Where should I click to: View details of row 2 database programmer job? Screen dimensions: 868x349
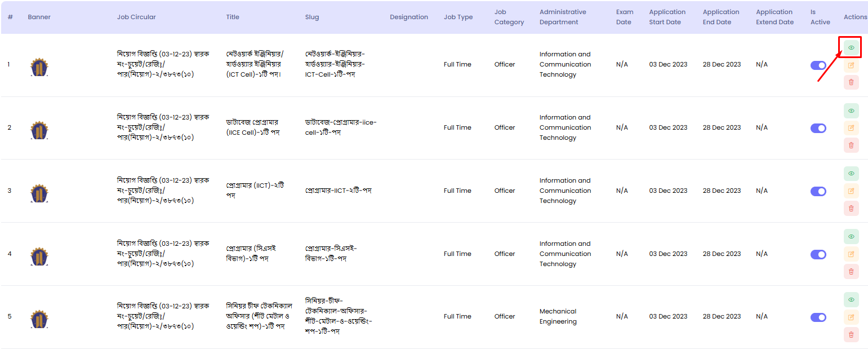pos(851,111)
